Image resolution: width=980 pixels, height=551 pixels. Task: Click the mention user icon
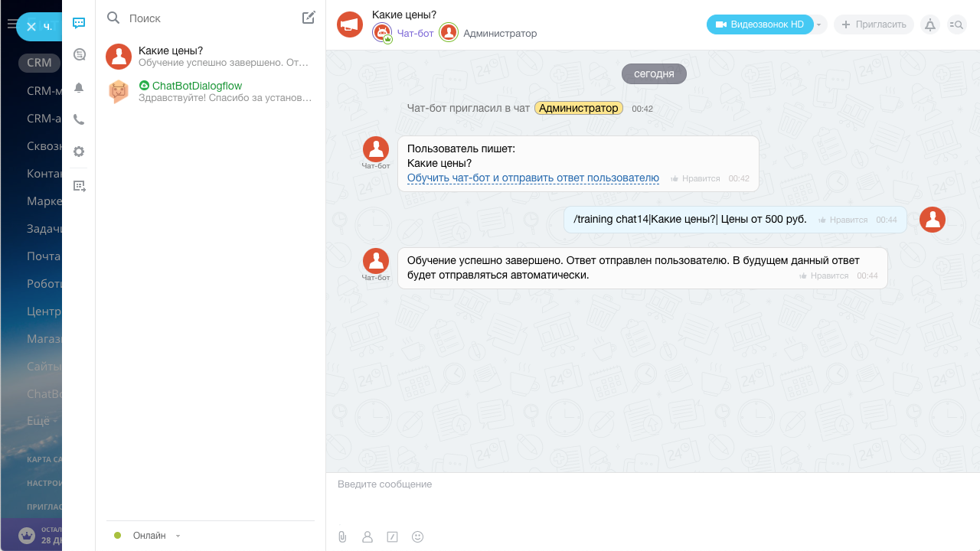367,536
